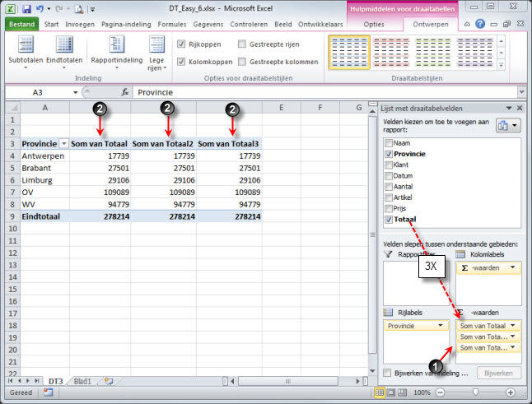Check the Aantal field checkbox
This screenshot has height=404, width=532.
coord(389,187)
